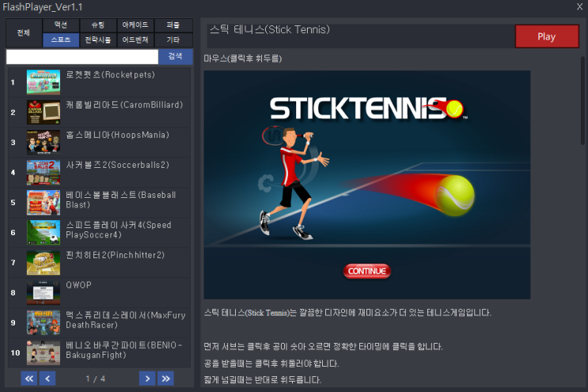
Task: Open Soccerballs2 game thumbnail
Action: pos(44,173)
